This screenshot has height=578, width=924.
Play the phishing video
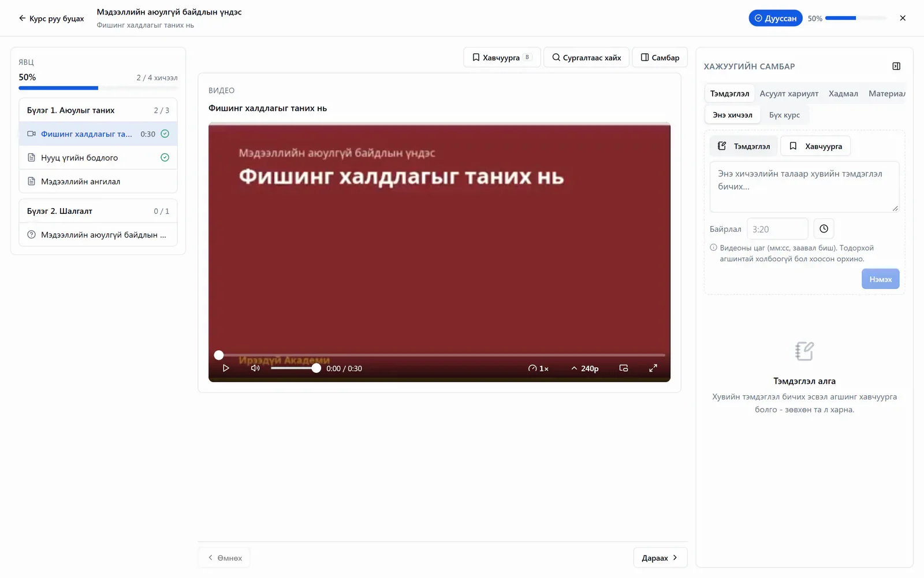tap(226, 368)
